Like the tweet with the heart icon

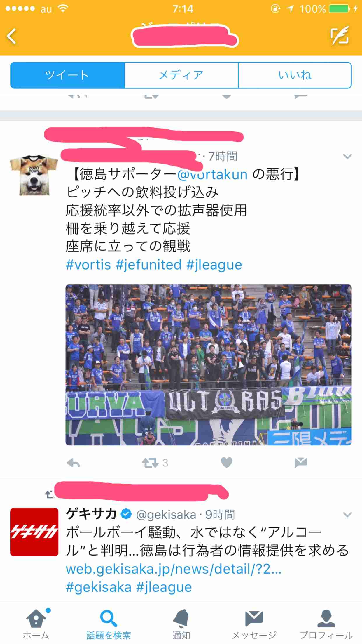pos(227,463)
